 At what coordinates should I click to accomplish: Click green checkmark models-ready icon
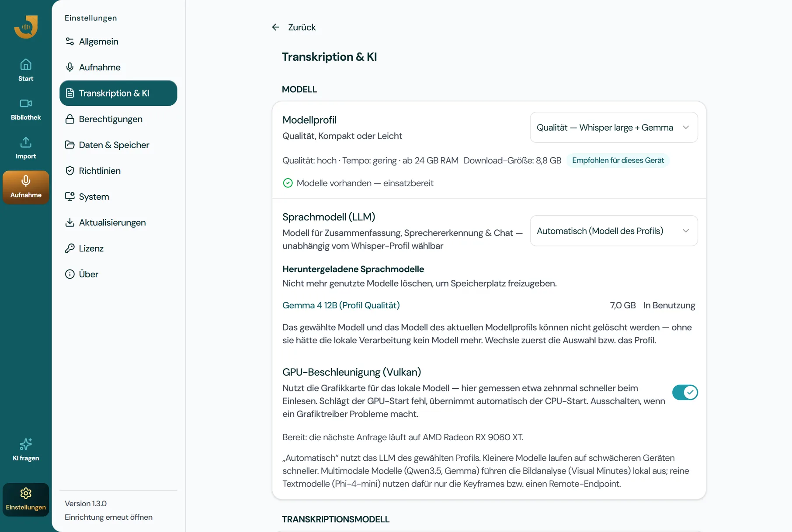coord(288,183)
